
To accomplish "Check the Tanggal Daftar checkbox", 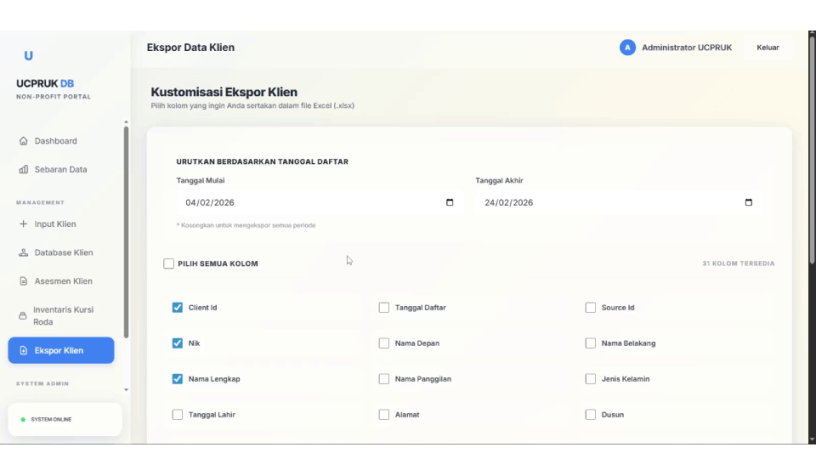I will pos(384,308).
